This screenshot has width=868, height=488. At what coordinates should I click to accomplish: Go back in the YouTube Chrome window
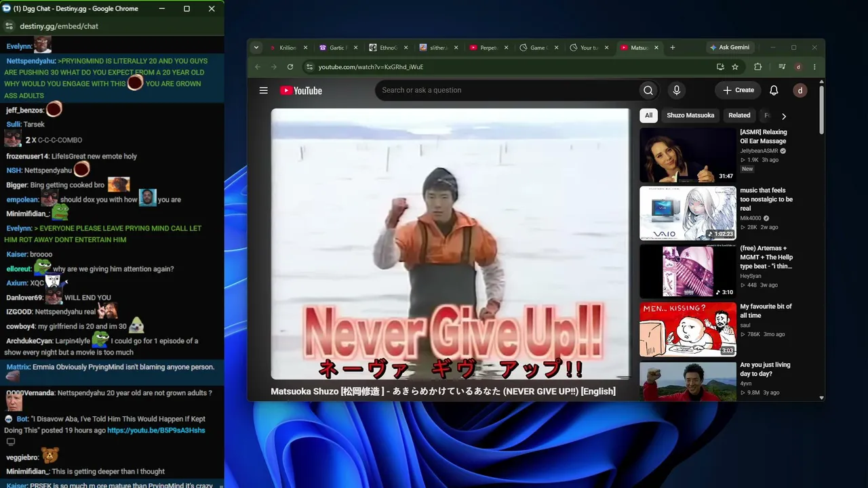tap(258, 67)
